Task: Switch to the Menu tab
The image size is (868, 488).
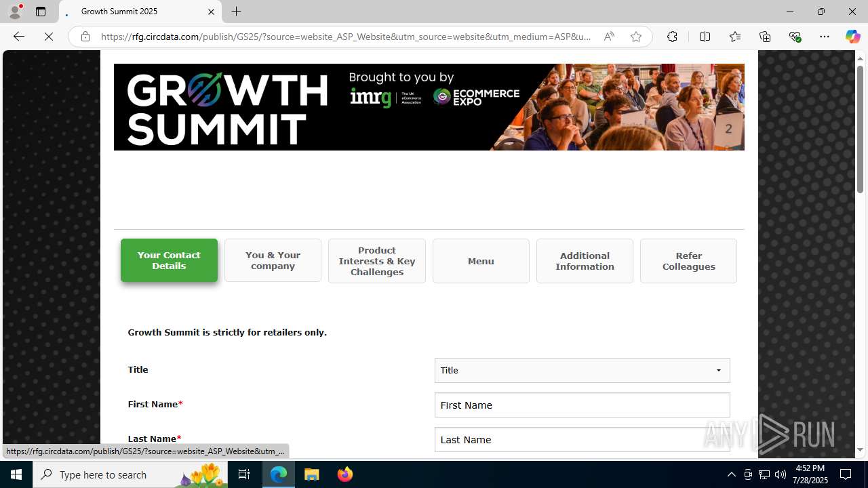Action: (481, 261)
